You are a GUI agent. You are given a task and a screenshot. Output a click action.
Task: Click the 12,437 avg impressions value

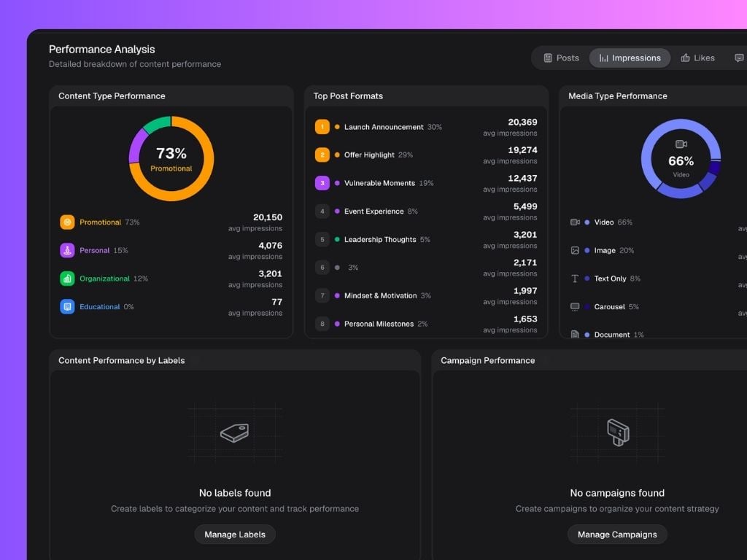(522, 179)
